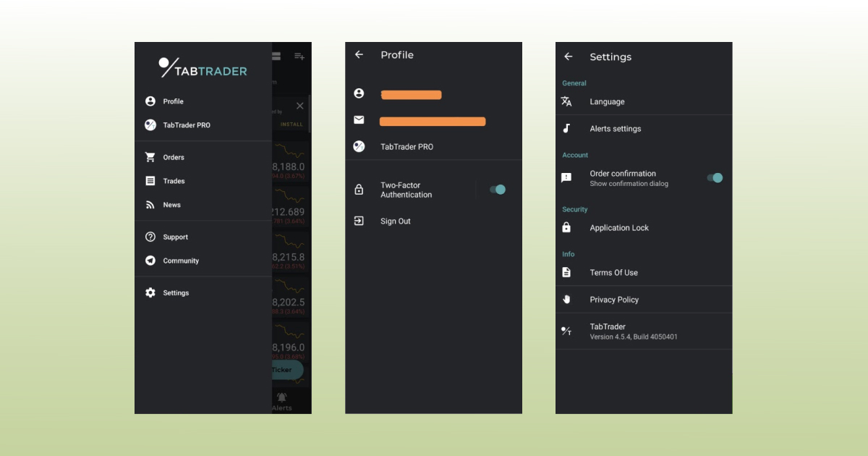Open the Terms Of Use link

click(613, 273)
